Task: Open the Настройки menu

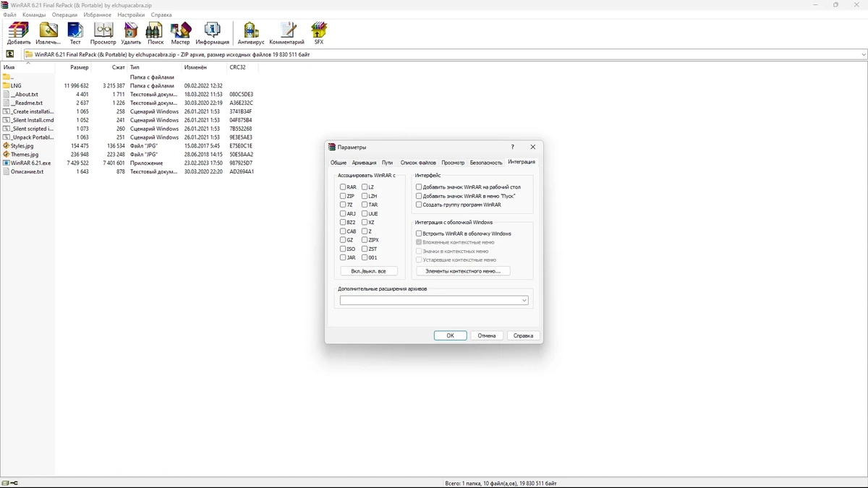Action: tap(131, 14)
